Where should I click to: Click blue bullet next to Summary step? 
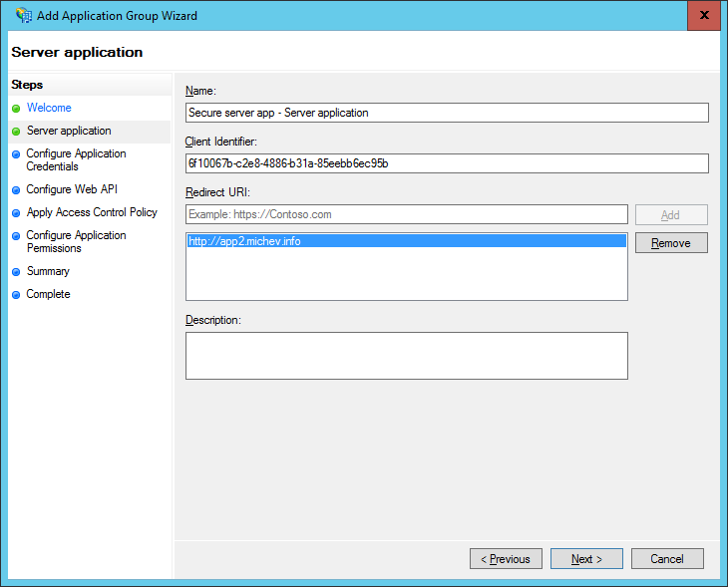pos(16,272)
